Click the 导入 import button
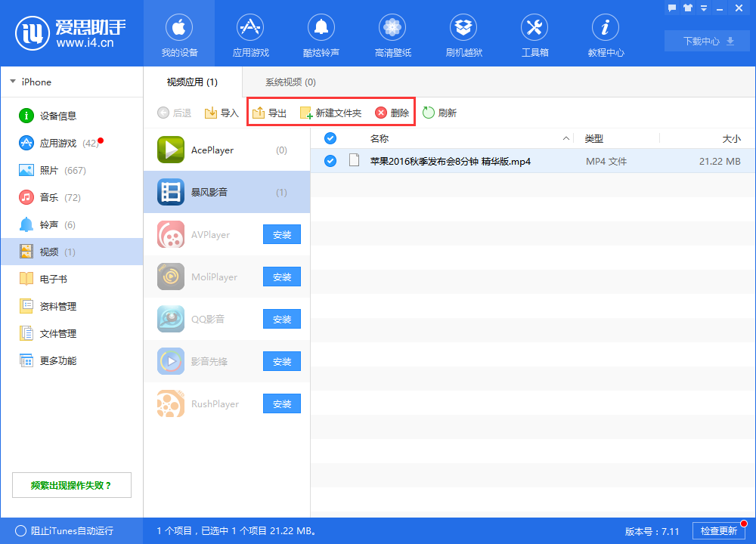Screen dimensions: 756x544 (222, 113)
